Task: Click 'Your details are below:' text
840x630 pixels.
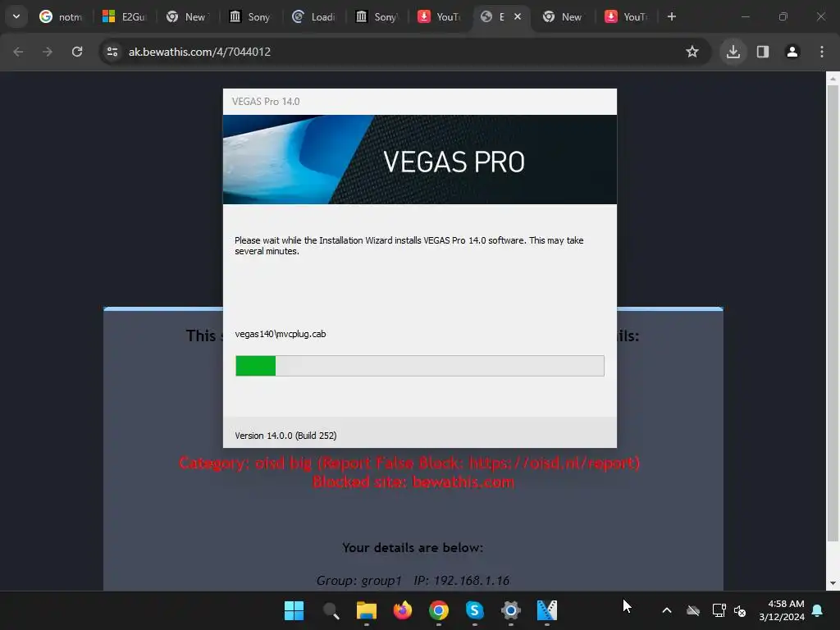Action: tap(413, 547)
